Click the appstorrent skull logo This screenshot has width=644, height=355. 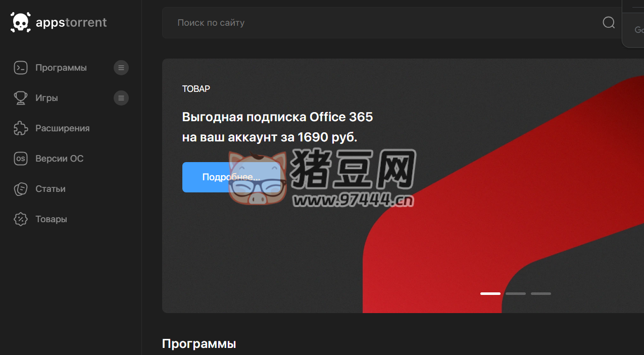(x=20, y=22)
